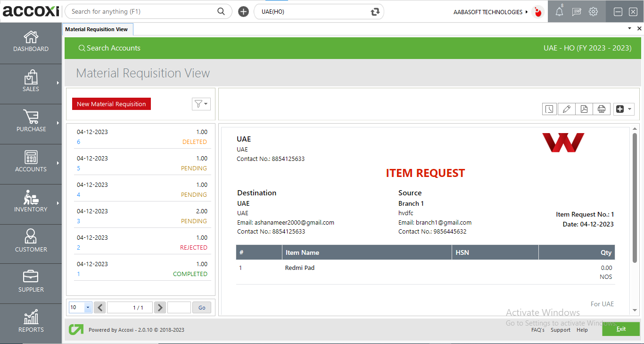This screenshot has height=344, width=644.
Task: Open the feedback message icon in the header
Action: 576,12
